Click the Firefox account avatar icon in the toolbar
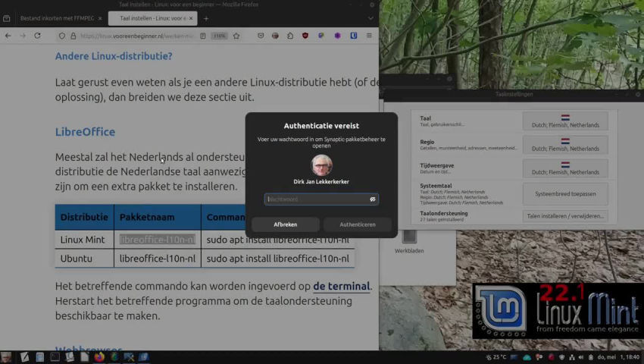Screen dimensions: 644x364 coord(275,36)
